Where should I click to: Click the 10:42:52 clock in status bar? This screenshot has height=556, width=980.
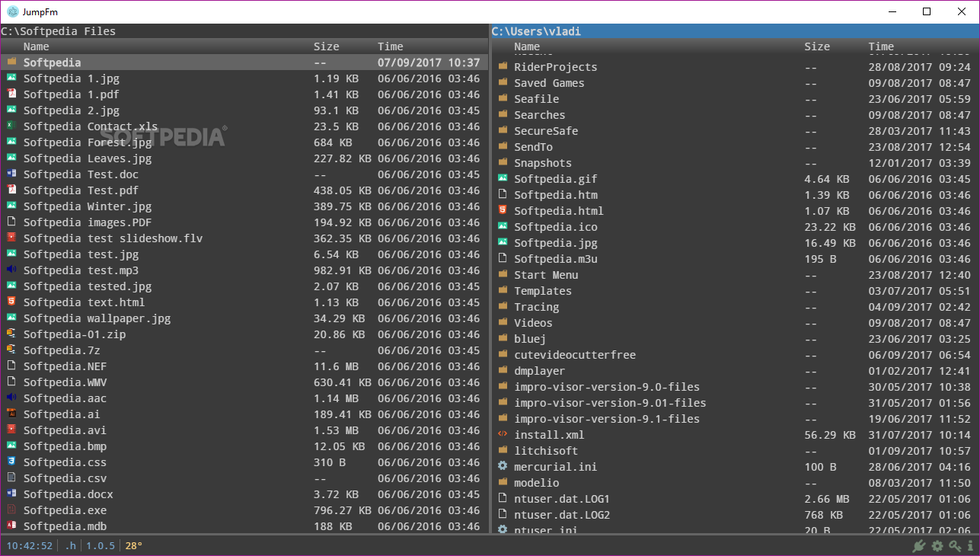(30, 545)
